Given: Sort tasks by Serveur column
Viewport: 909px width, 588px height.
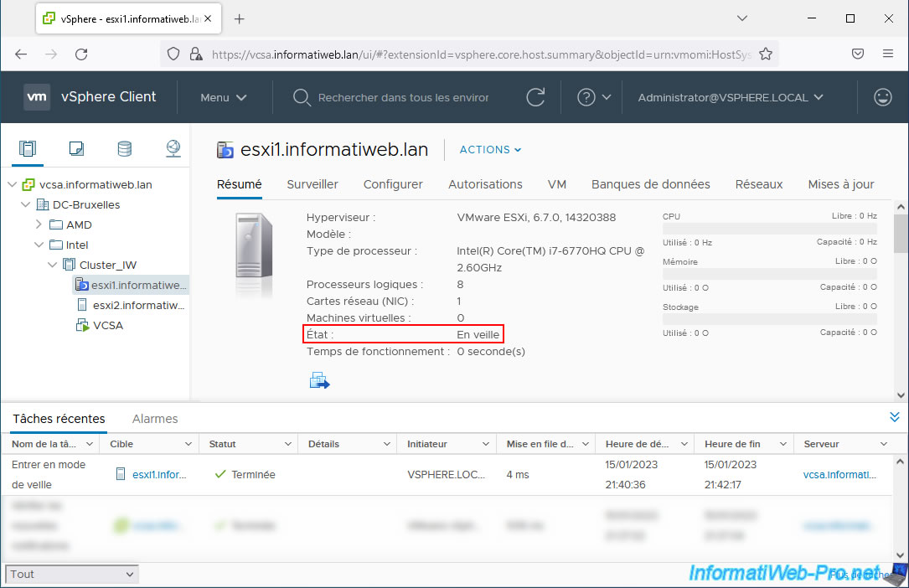Looking at the screenshot, I should (821, 444).
